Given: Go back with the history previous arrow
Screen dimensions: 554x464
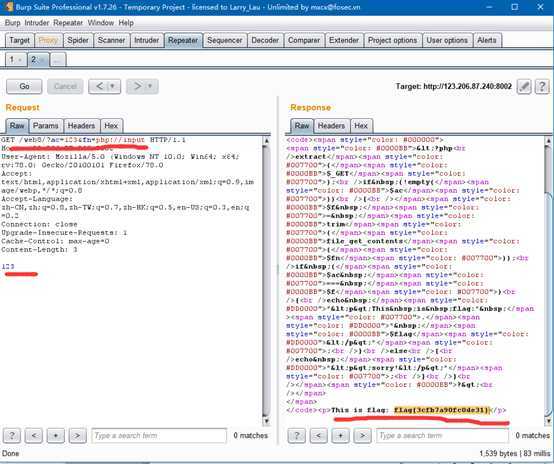Looking at the screenshot, I should point(100,86).
